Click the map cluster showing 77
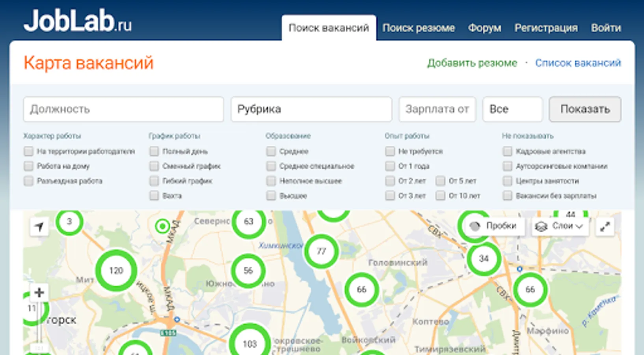The height and width of the screenshot is (355, 644). pos(321,251)
